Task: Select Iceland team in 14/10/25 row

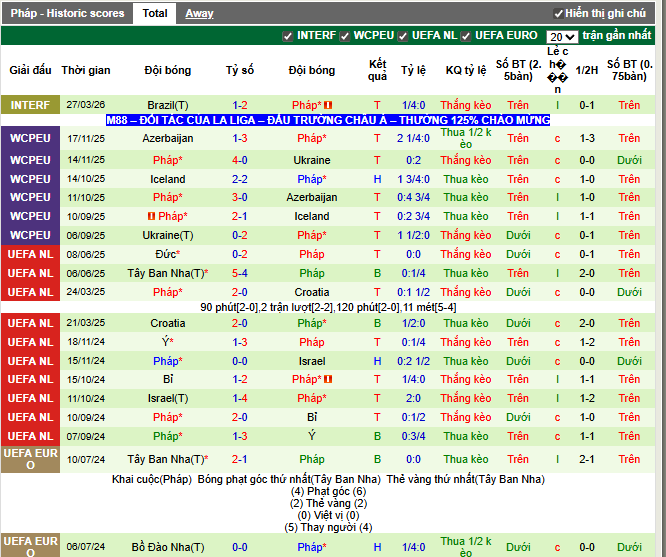Action: click(x=168, y=179)
